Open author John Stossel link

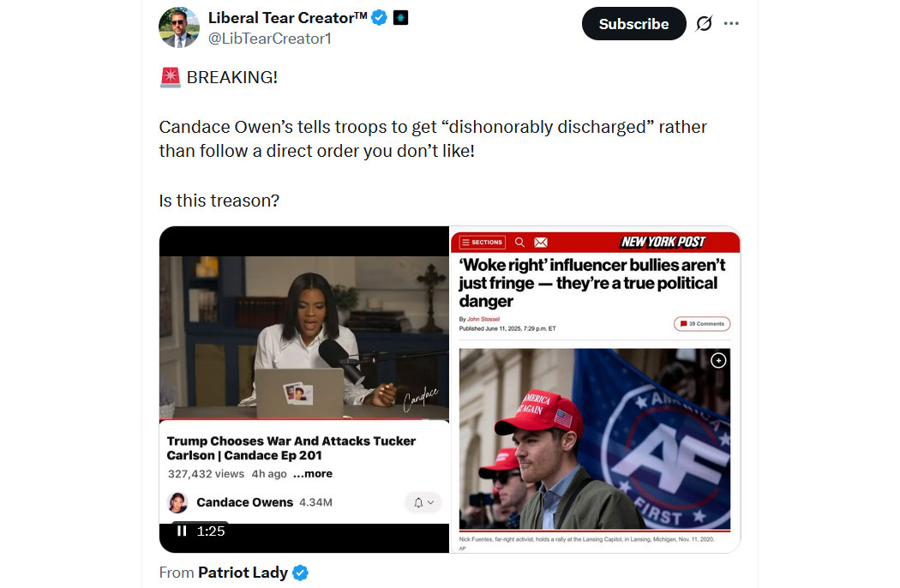[483, 319]
